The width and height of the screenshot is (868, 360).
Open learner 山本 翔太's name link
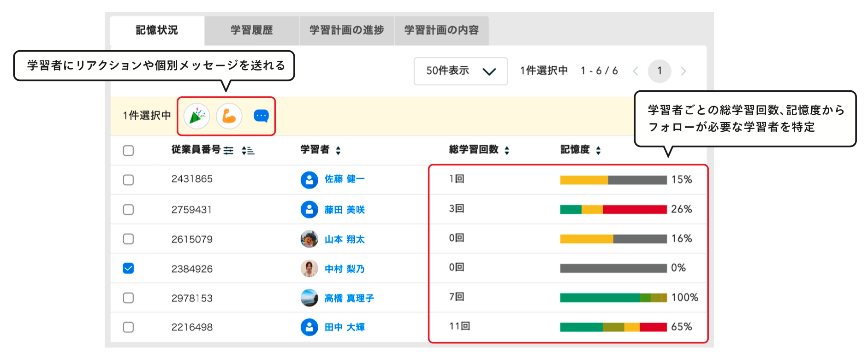[345, 239]
